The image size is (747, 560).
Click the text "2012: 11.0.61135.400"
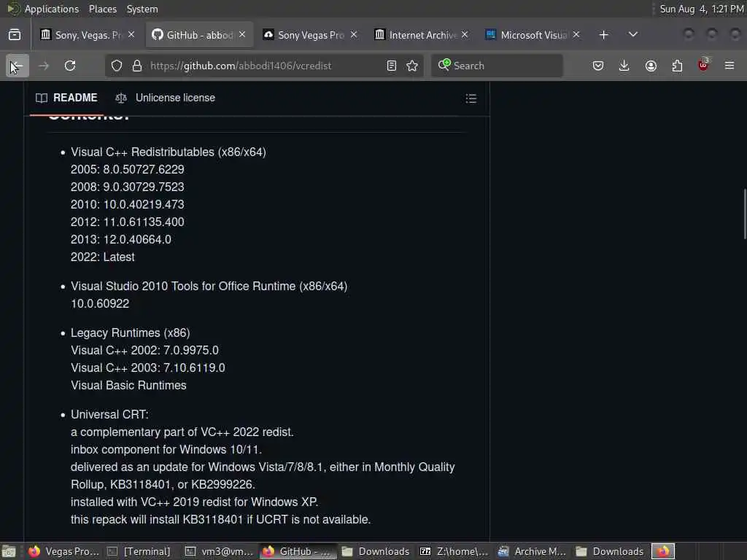(127, 222)
